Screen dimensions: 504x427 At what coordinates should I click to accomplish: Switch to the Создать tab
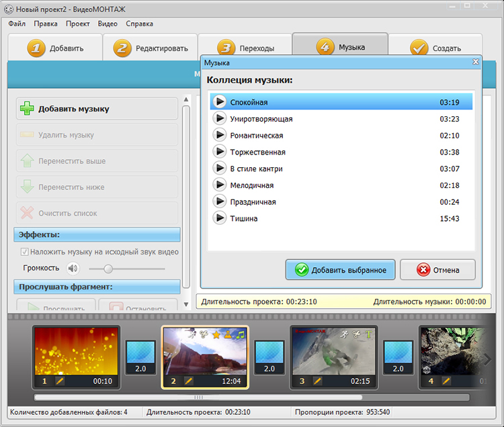(435, 48)
